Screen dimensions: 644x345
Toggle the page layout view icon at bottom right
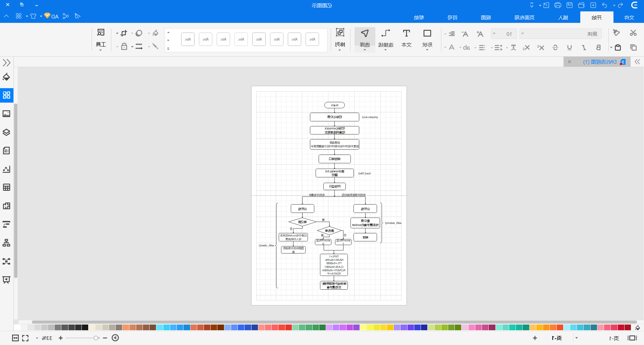point(632,338)
